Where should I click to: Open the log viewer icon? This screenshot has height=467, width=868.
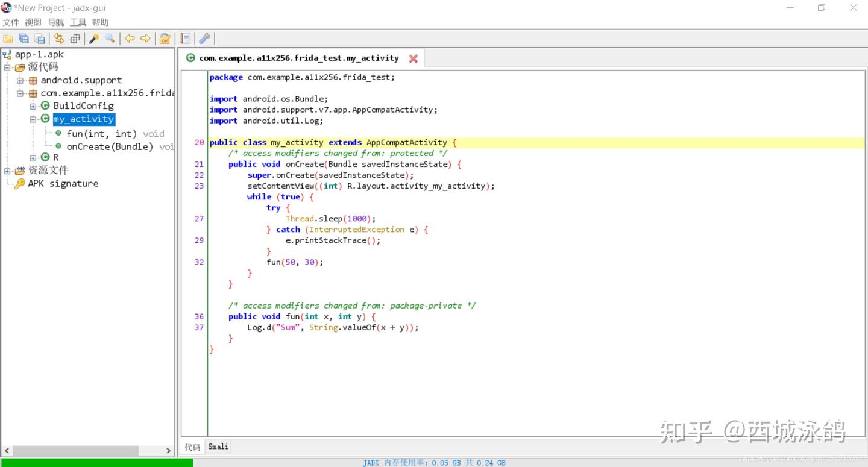click(186, 39)
